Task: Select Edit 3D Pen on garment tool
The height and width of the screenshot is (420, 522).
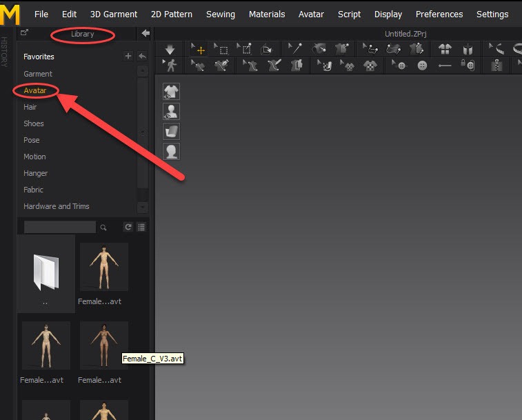Action: pos(199,66)
